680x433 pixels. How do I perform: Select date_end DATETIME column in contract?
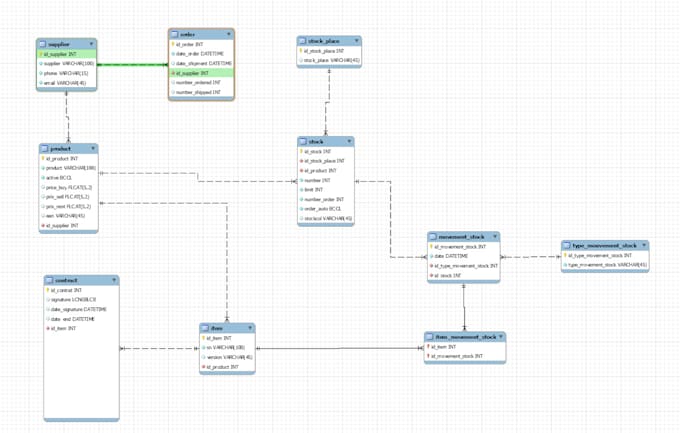(82, 319)
